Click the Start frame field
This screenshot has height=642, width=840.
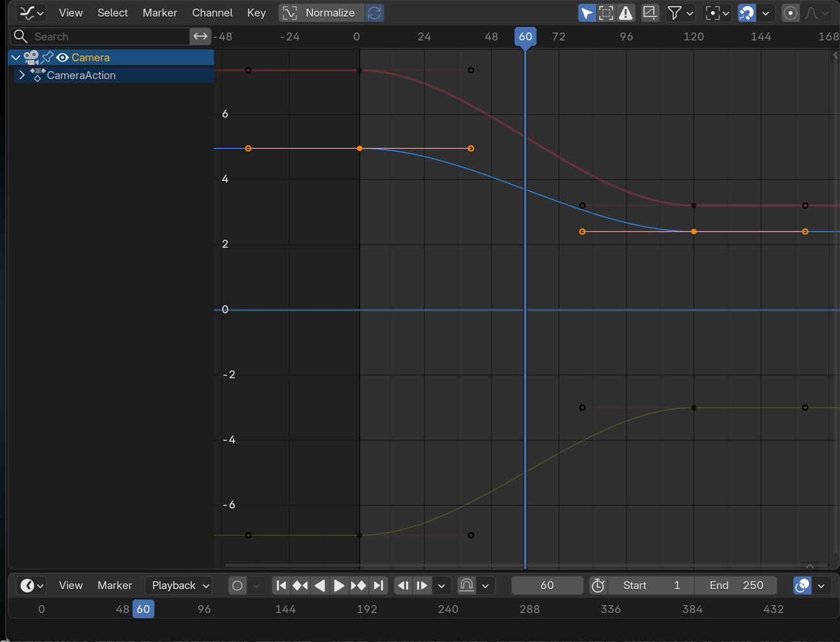(651, 586)
